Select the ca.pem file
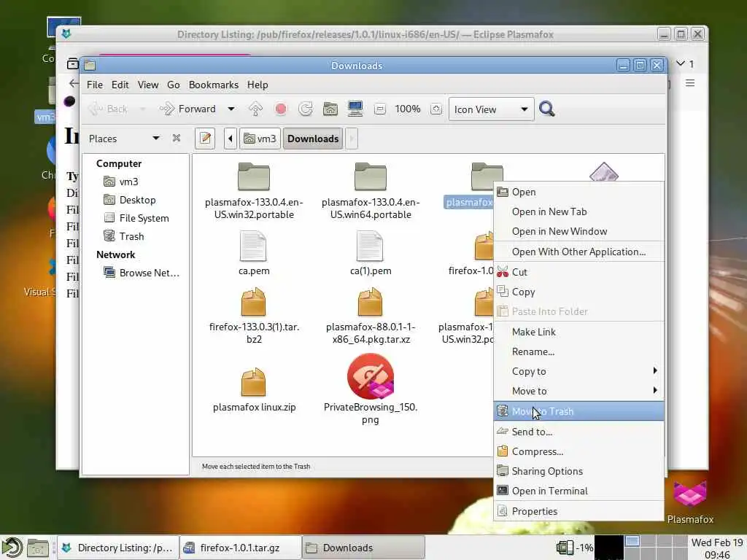 [x=254, y=253]
